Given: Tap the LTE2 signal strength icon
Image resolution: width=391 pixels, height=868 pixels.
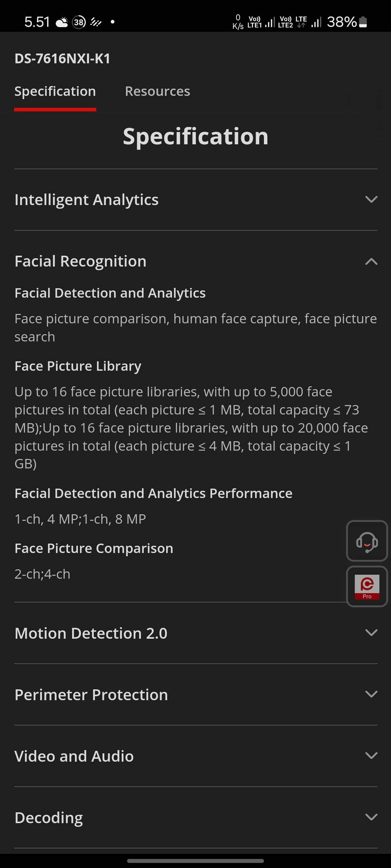Looking at the screenshot, I should [316, 22].
